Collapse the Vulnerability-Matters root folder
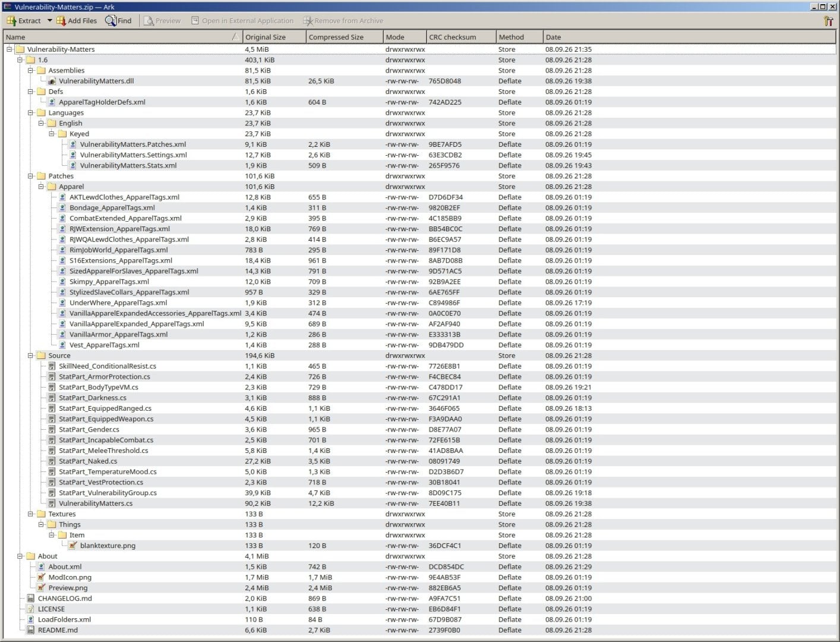Image resolution: width=840 pixels, height=642 pixels. [10, 49]
